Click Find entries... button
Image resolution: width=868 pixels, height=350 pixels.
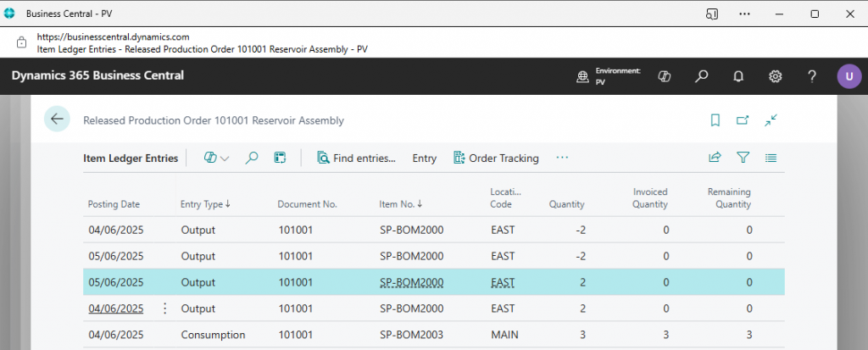(x=356, y=158)
